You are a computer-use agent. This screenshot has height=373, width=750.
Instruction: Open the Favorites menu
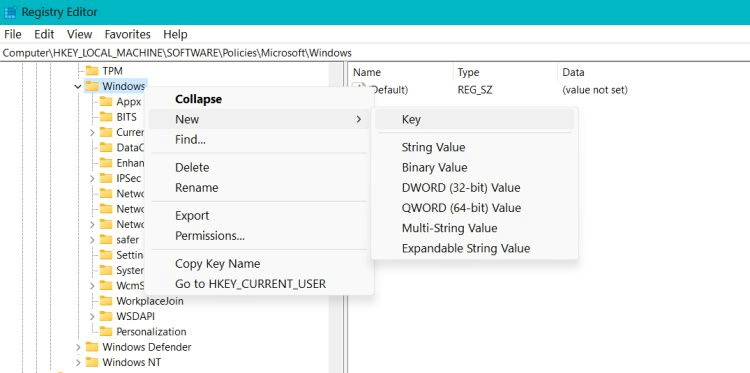point(128,34)
